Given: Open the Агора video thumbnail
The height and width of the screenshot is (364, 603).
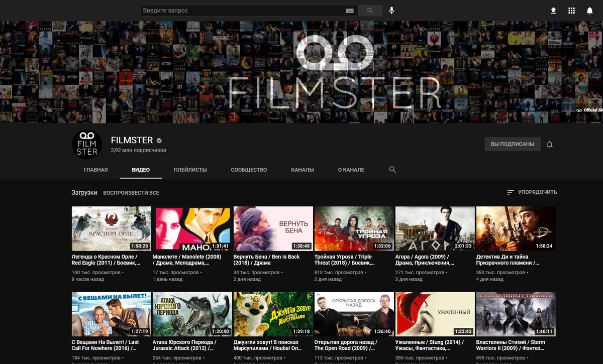Looking at the screenshot, I should (x=435, y=228).
